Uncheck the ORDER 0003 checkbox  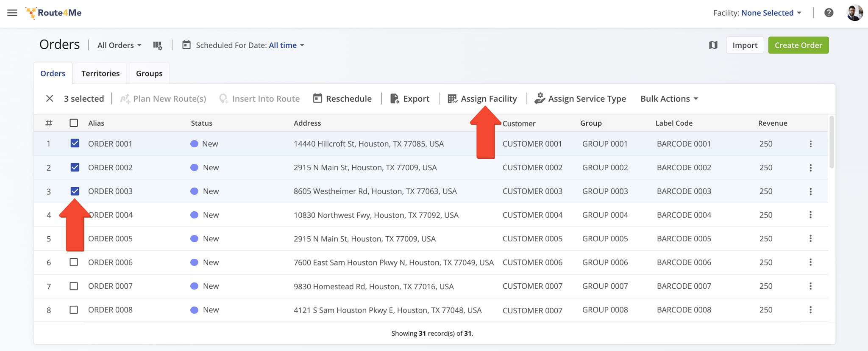pyautogui.click(x=75, y=191)
